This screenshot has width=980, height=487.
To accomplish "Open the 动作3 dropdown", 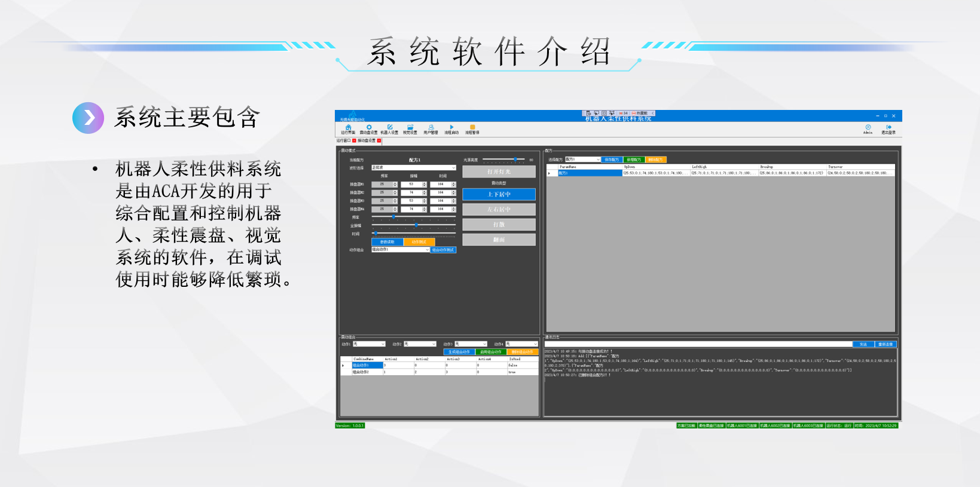I will click(x=471, y=344).
